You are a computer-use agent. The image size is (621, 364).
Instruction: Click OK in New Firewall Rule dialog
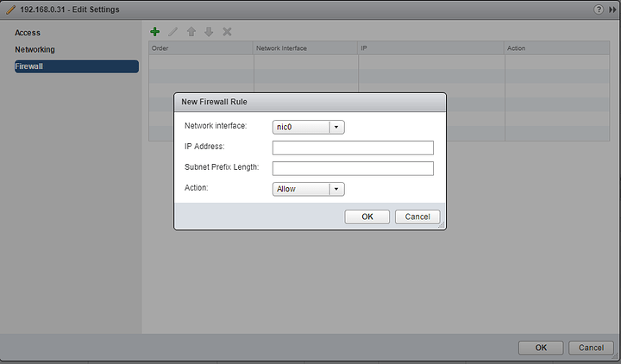click(367, 217)
